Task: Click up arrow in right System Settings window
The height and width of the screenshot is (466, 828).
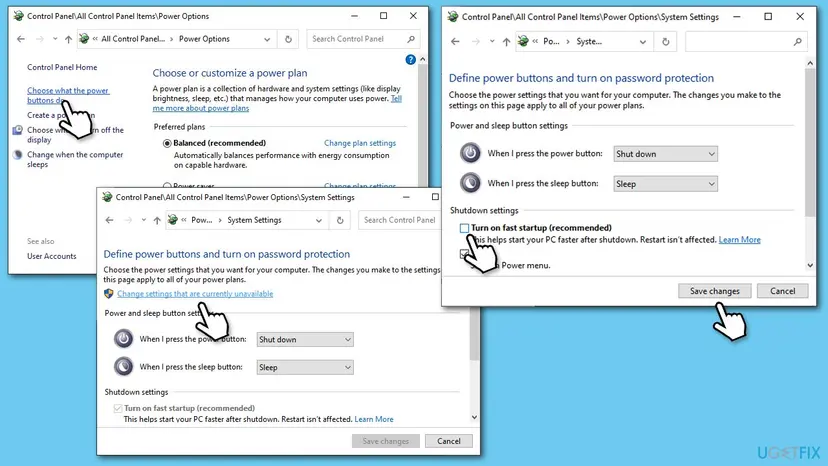Action: (506, 42)
